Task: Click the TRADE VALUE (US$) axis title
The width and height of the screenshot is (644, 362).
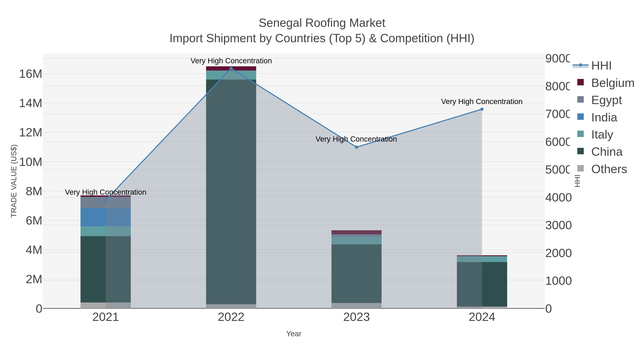Action: tap(14, 181)
